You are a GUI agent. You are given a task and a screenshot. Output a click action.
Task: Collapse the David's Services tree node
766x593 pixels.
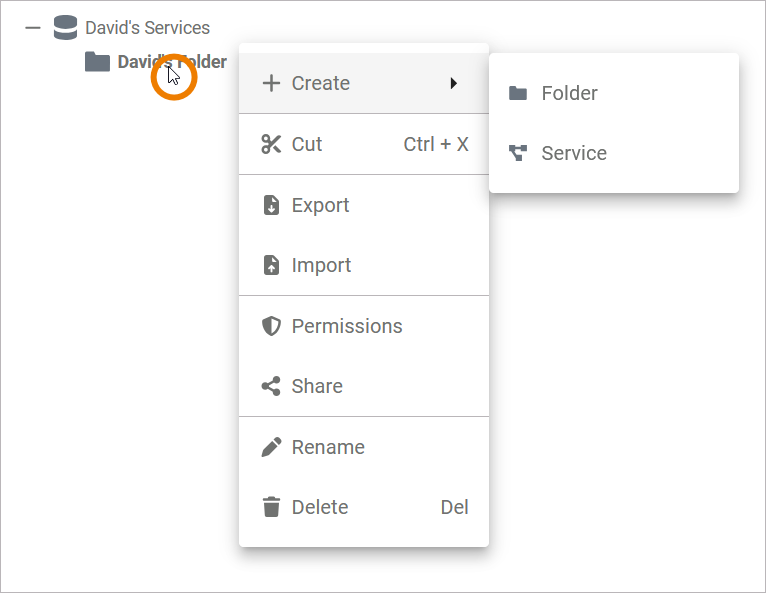click(x=33, y=28)
